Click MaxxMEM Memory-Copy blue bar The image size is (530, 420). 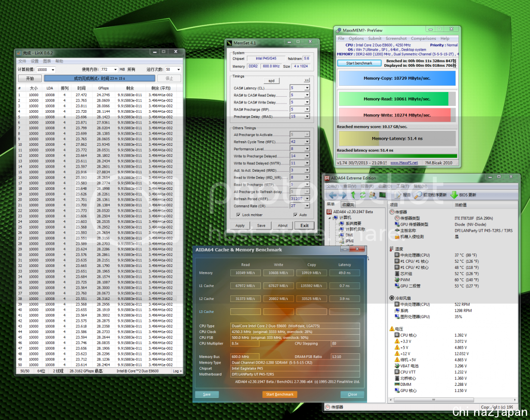[x=397, y=78]
